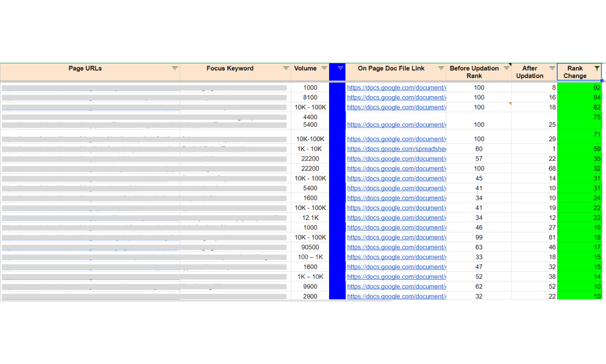
Task: Open the active Rank Change filter funnel
Action: [x=597, y=68]
